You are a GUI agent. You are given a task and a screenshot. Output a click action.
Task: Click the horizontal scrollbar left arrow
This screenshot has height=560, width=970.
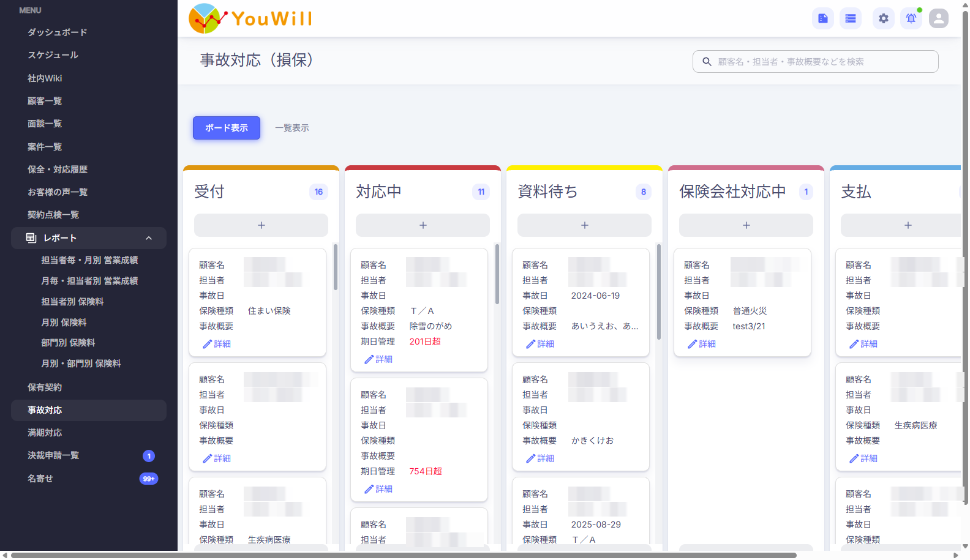click(5, 556)
